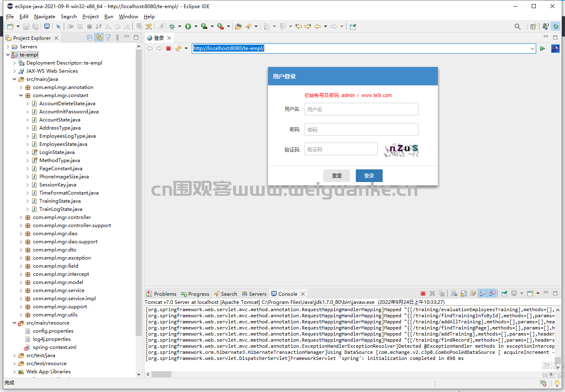Select spring-context.xml in the tree
The image size is (565, 392).
(x=54, y=347)
